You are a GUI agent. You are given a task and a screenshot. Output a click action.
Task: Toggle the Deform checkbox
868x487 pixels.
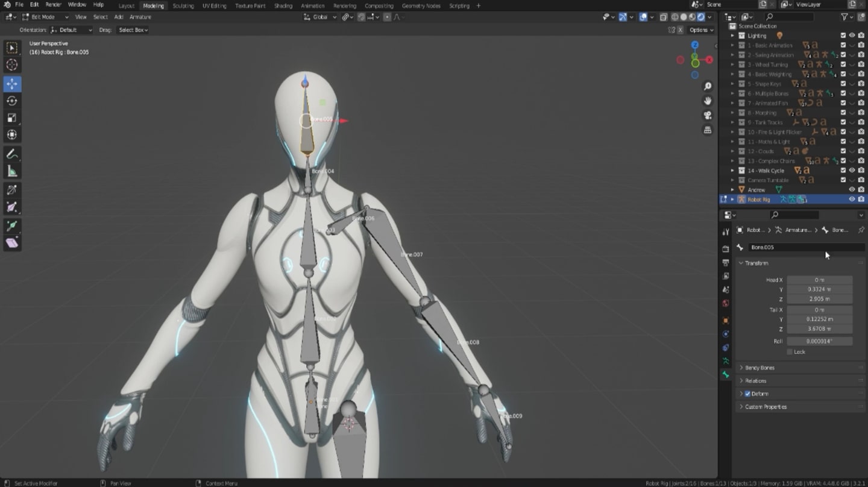(x=747, y=394)
